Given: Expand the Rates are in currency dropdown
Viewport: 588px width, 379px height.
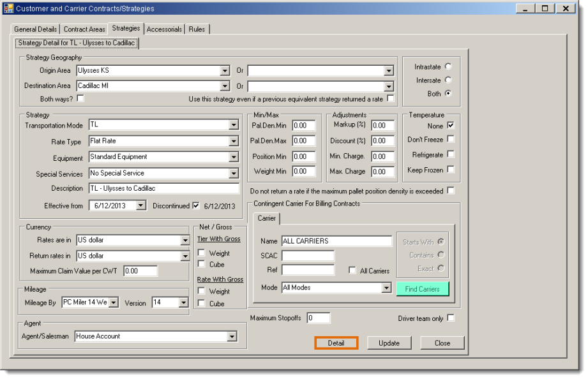Looking at the screenshot, I should tap(185, 241).
